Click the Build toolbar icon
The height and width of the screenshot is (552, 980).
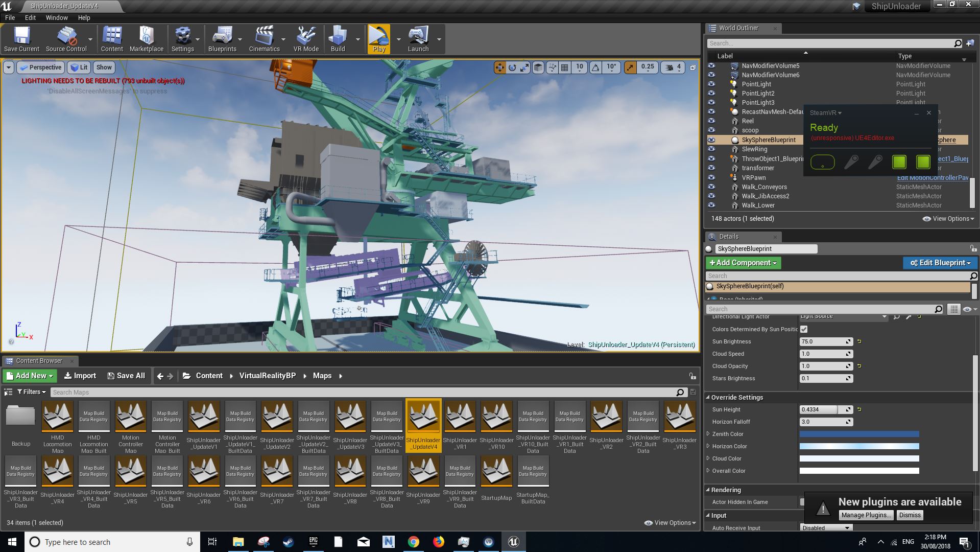pos(338,39)
